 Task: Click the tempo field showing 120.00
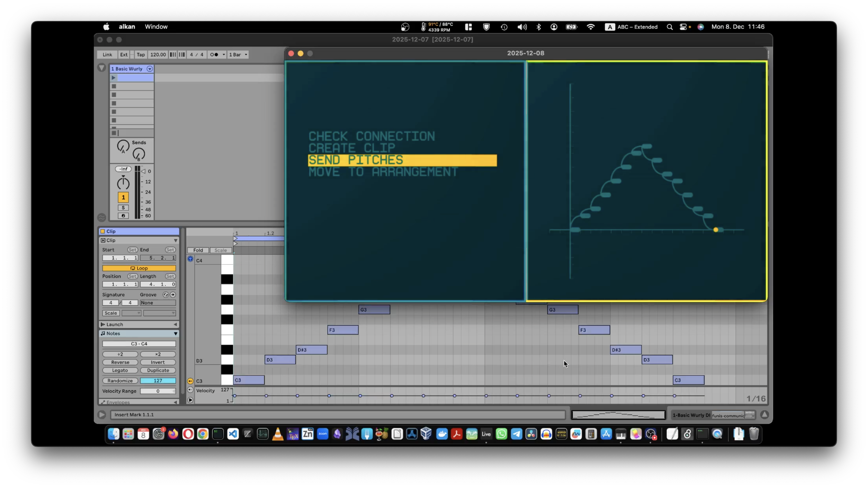pyautogui.click(x=158, y=55)
